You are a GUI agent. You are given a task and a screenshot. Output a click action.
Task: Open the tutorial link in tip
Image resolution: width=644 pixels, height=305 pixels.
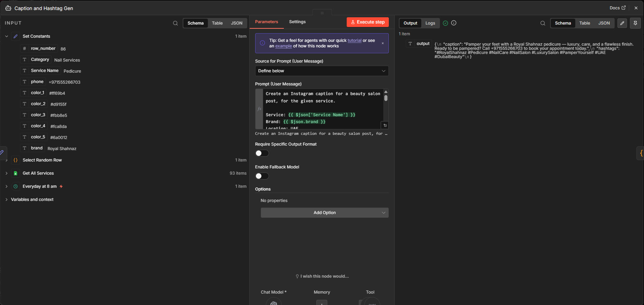pos(354,40)
